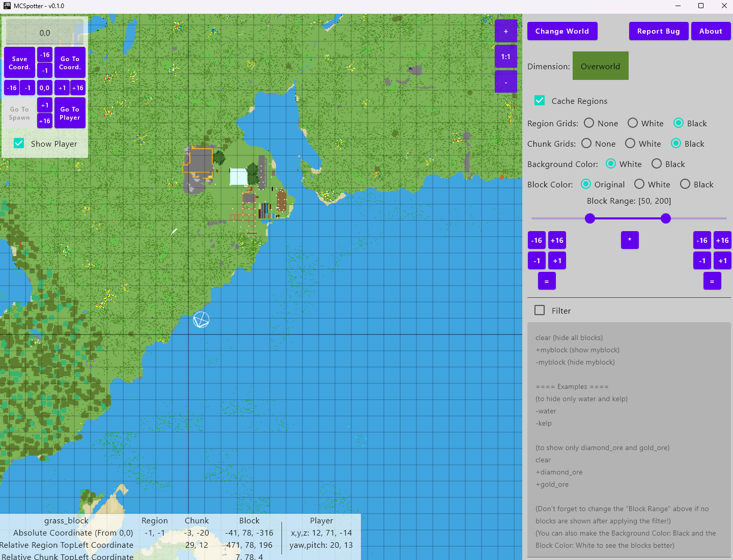Enable the Filter checkbox

(540, 310)
